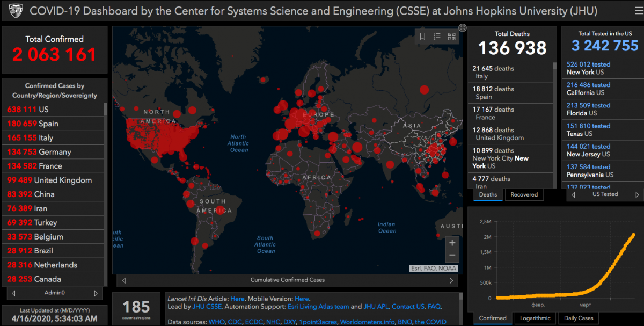Zoom in on the map

pyautogui.click(x=452, y=243)
